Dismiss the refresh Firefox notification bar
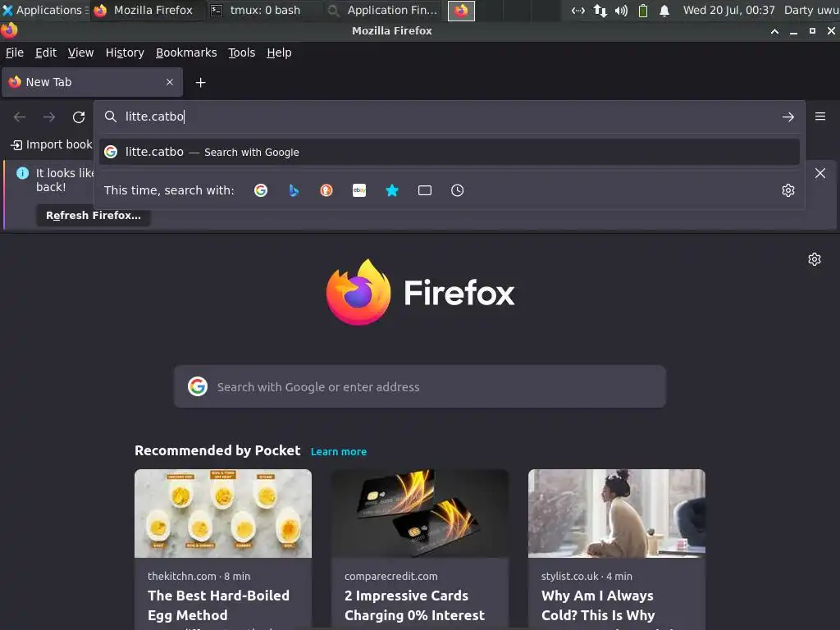 (820, 173)
